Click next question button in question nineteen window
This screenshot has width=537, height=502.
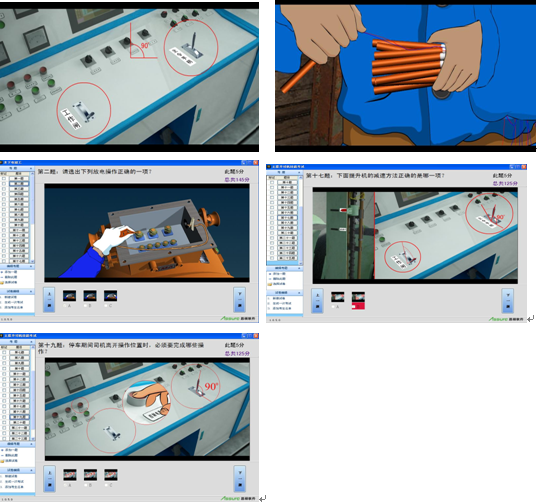[240, 479]
